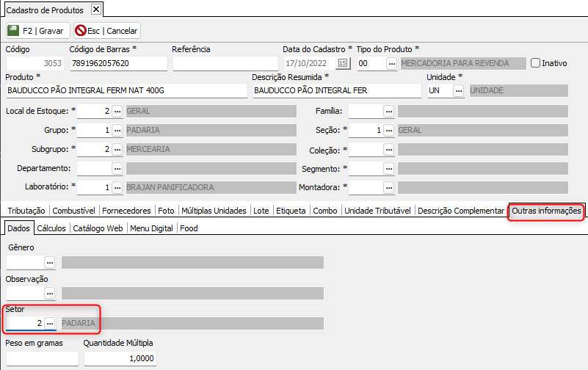This screenshot has width=588, height=370.
Task: Open the Subgrupo lookup button
Action: (117, 149)
